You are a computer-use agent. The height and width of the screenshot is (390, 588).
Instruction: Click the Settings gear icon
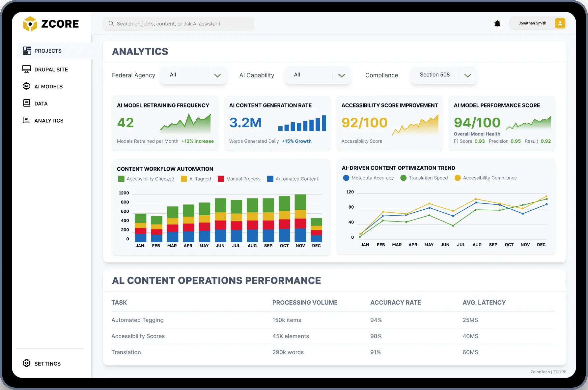point(26,363)
